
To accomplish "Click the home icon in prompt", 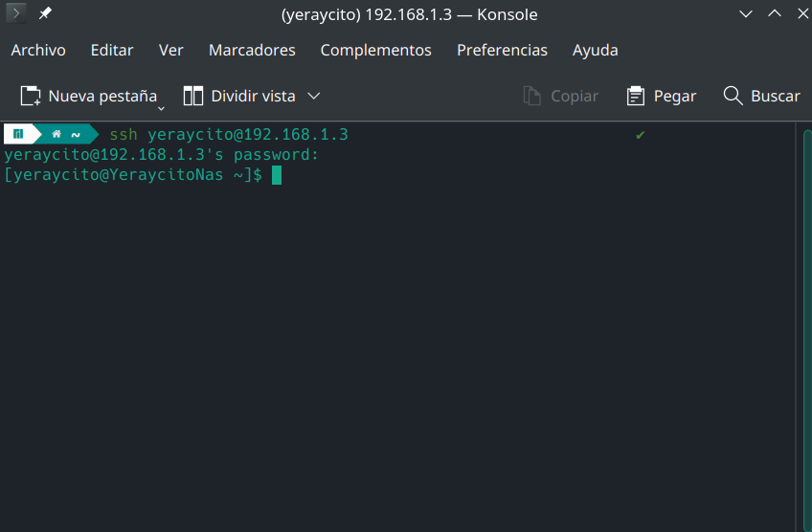I will coord(56,135).
